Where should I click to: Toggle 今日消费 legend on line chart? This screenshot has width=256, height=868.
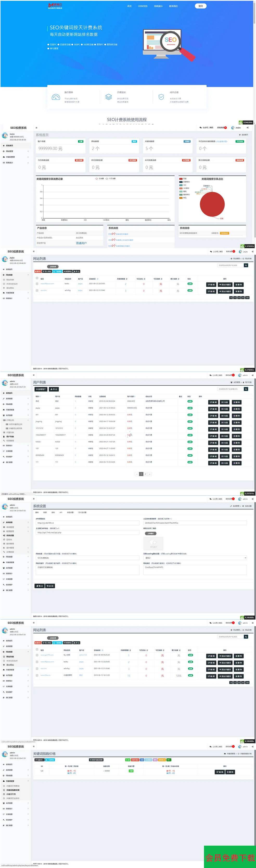(x=111, y=179)
